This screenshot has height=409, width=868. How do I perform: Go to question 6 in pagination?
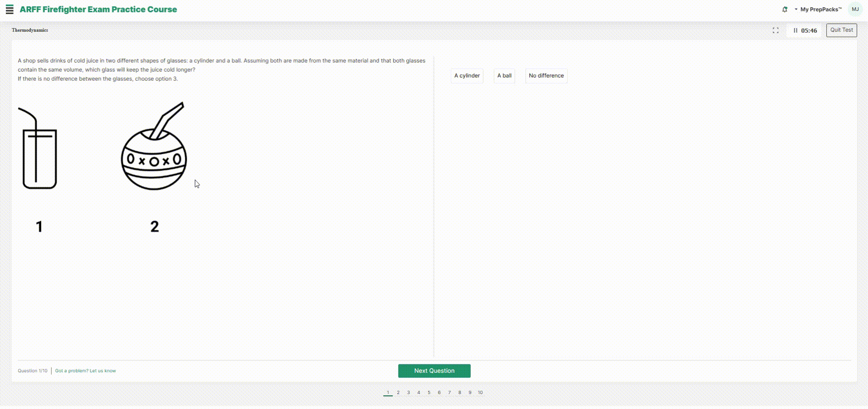pyautogui.click(x=439, y=393)
